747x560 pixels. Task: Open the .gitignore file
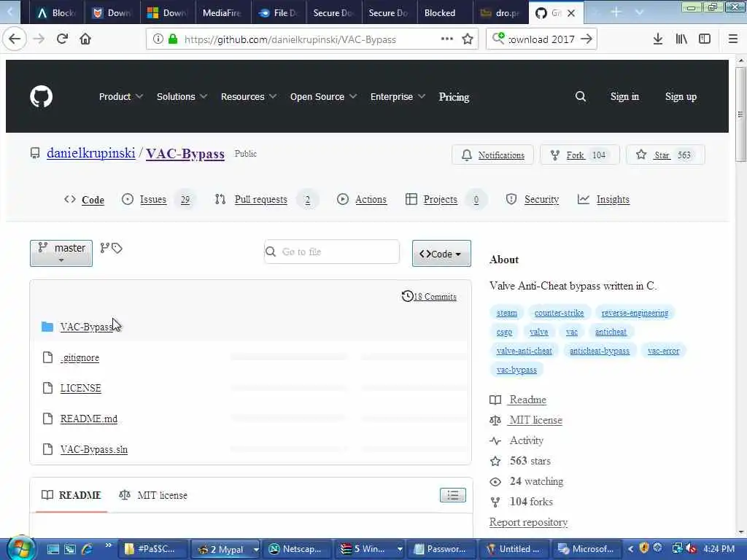[x=80, y=357]
